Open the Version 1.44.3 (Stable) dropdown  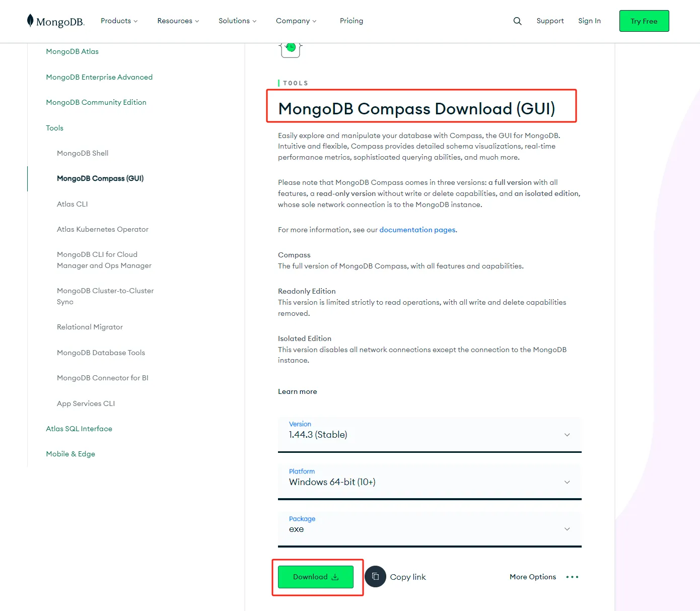click(x=430, y=435)
